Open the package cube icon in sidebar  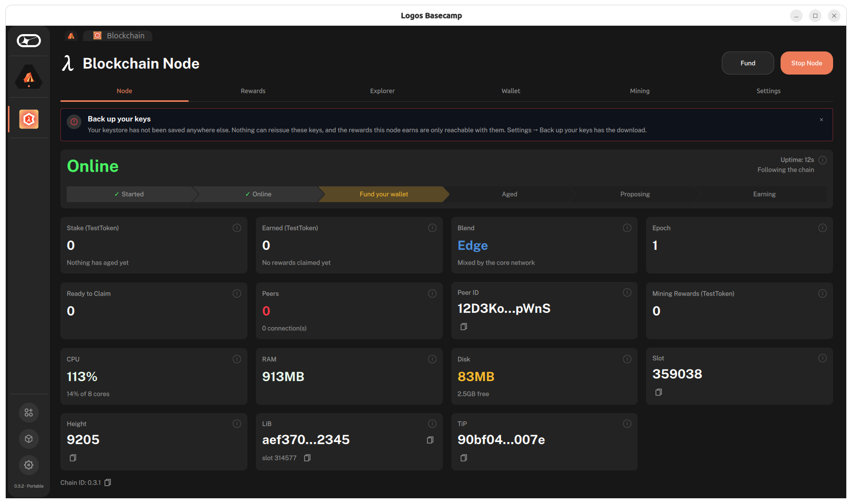(29, 439)
